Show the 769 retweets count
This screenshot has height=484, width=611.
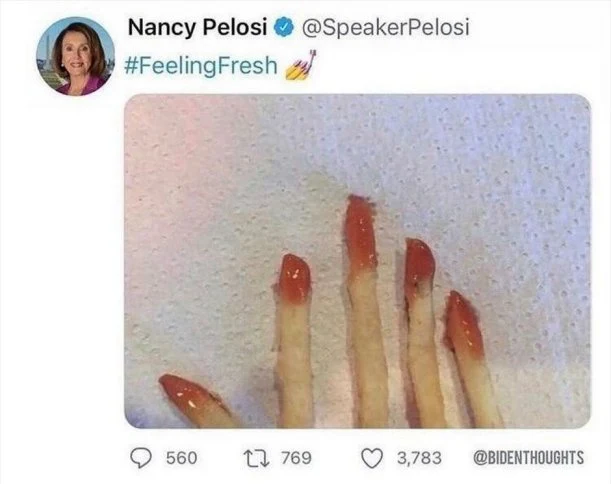click(x=296, y=458)
